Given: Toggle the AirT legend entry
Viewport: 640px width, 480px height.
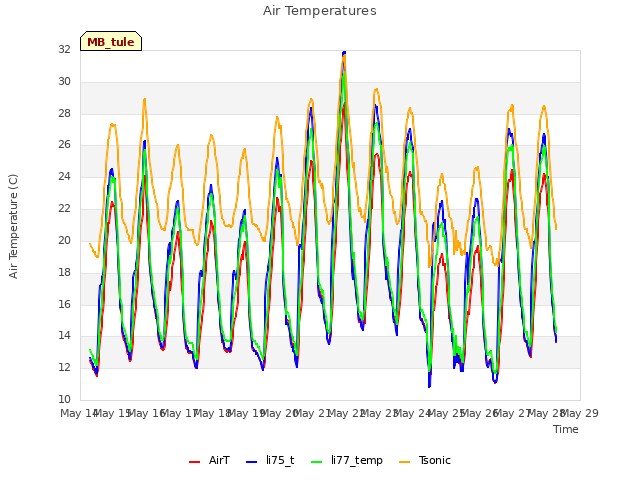Looking at the screenshot, I should (209, 460).
